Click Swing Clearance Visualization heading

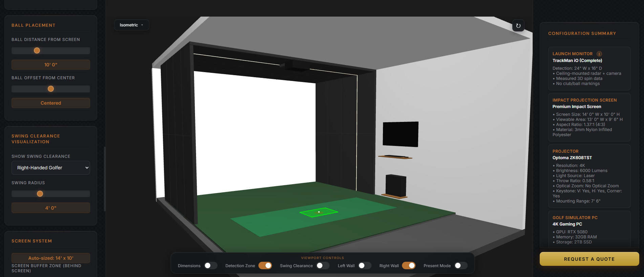tap(36, 139)
